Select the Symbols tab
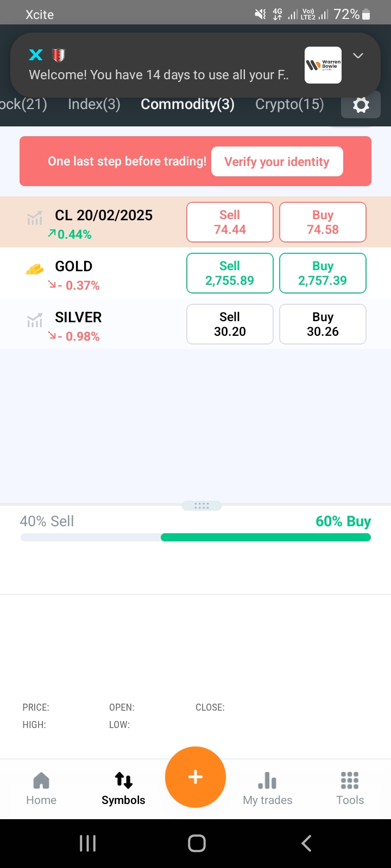The image size is (391, 868). [123, 788]
